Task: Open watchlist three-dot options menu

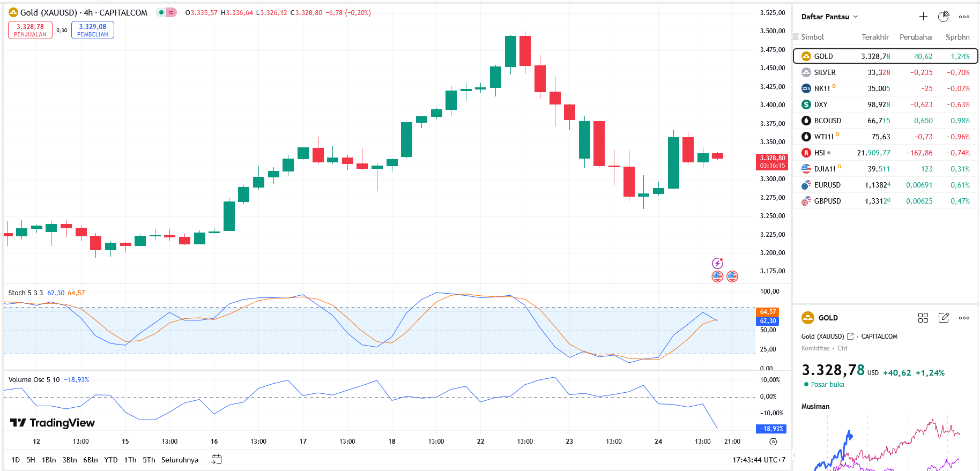Action: 964,17
